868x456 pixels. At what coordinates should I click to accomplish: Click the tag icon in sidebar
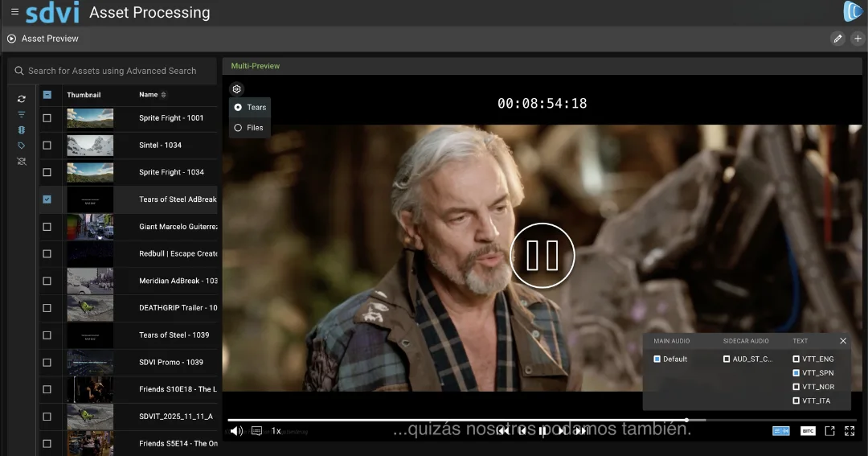[22, 146]
